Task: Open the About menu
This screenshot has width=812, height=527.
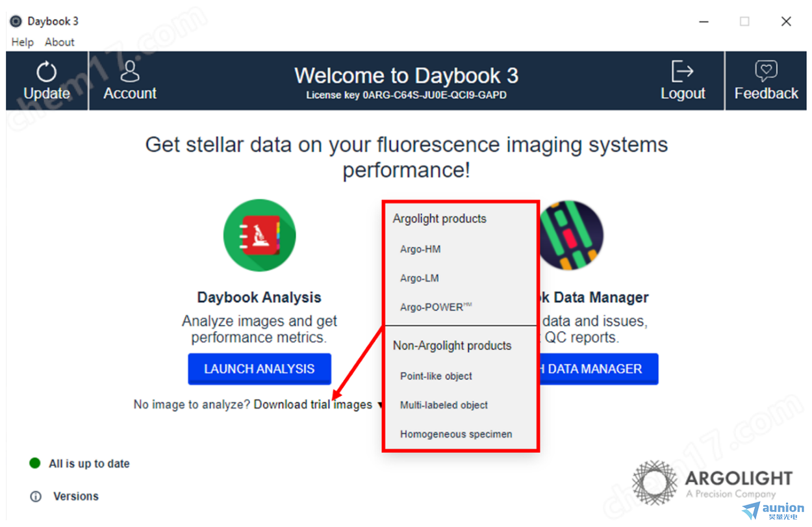Action: pyautogui.click(x=60, y=42)
